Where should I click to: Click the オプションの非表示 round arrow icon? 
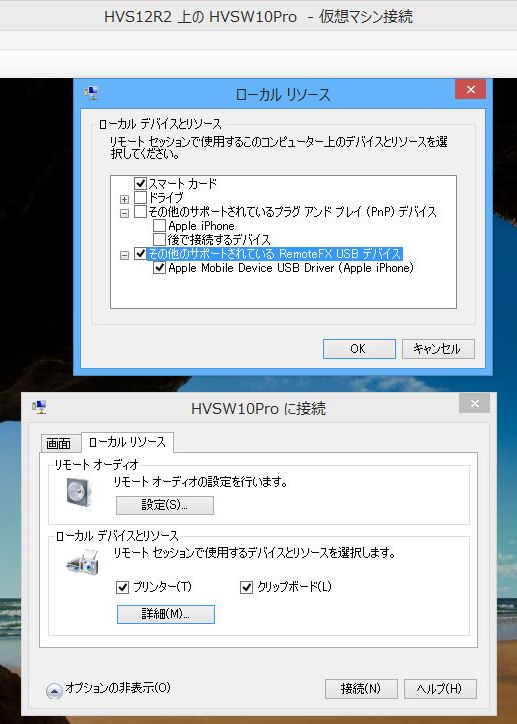pos(54,691)
